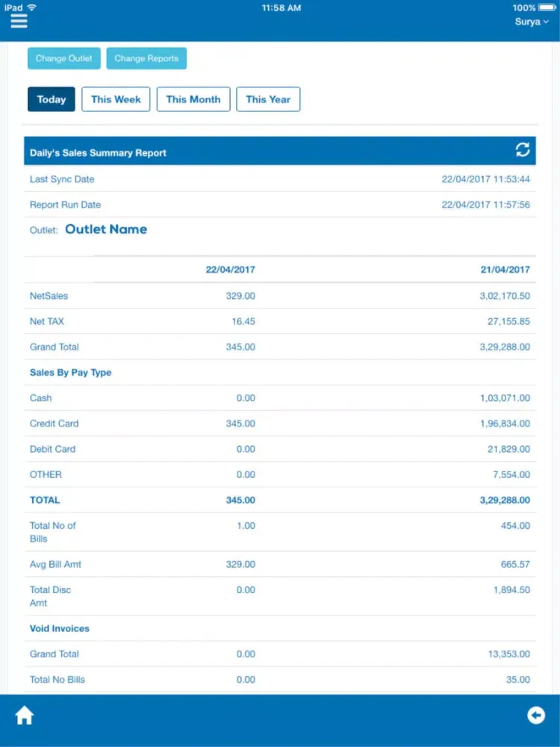Tap the Void Invoices heading
560x747 pixels.
60,628
